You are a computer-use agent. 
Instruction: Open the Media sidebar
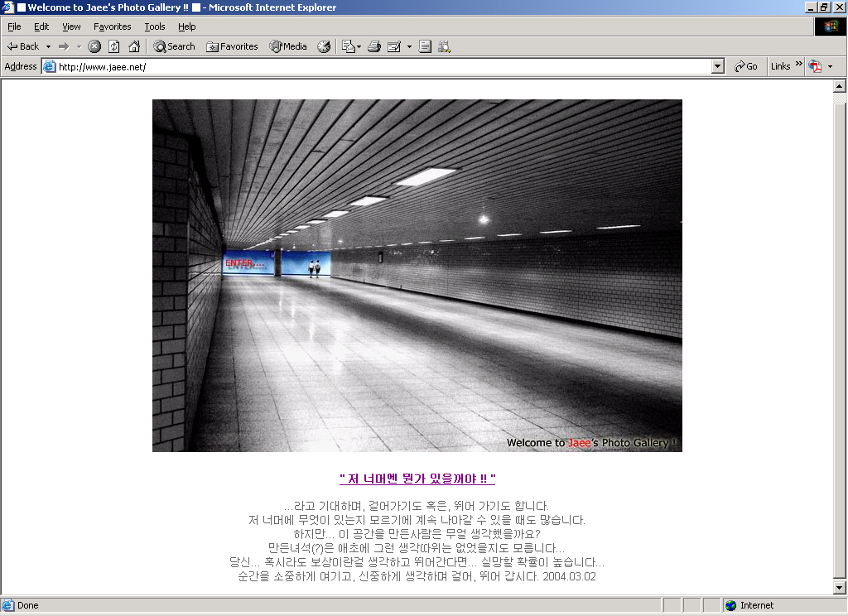[x=287, y=46]
